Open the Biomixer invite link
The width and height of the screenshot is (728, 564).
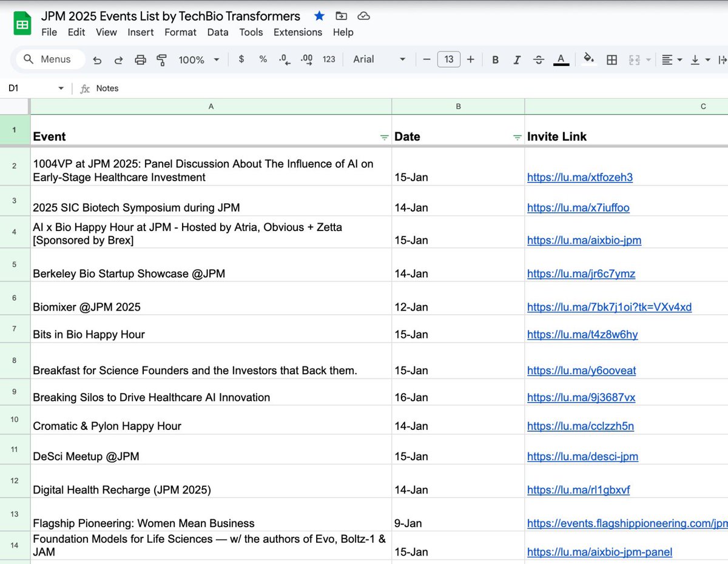pos(609,307)
